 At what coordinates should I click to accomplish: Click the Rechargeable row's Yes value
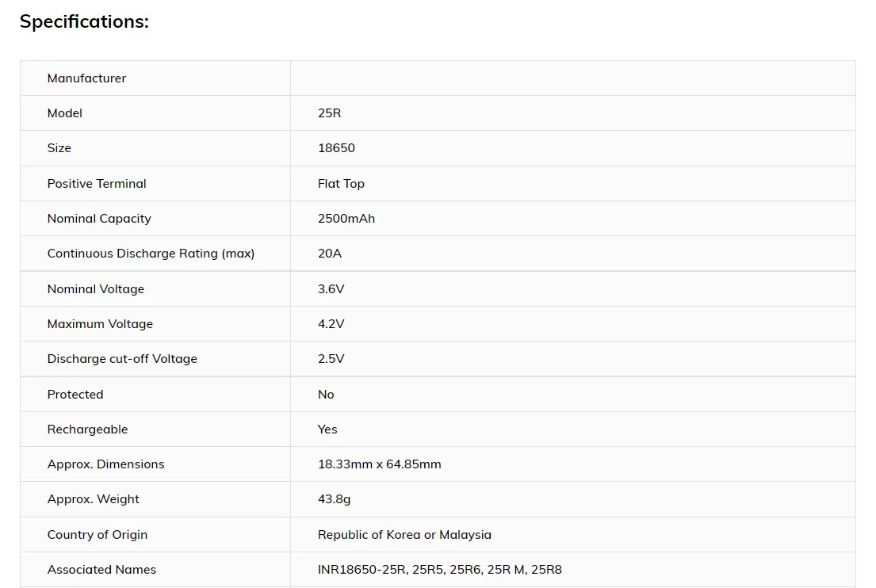[327, 430]
